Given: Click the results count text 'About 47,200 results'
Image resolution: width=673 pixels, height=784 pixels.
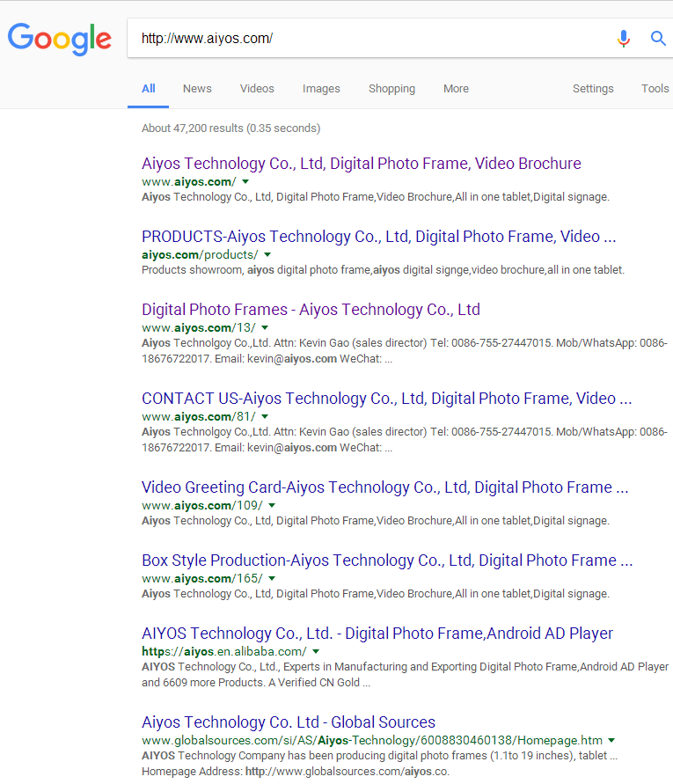Looking at the screenshot, I should pyautogui.click(x=193, y=128).
